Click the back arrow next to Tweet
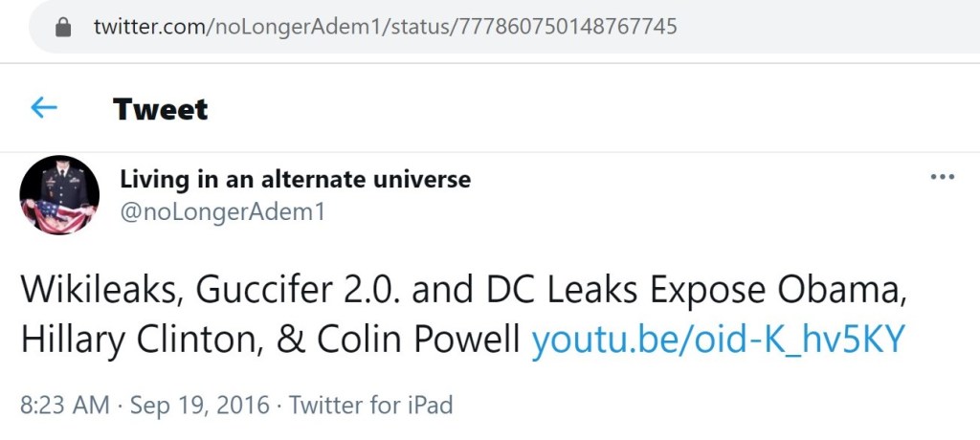 pyautogui.click(x=44, y=108)
